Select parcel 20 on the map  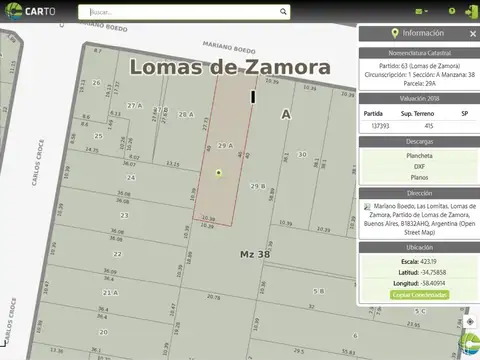coord(104,332)
